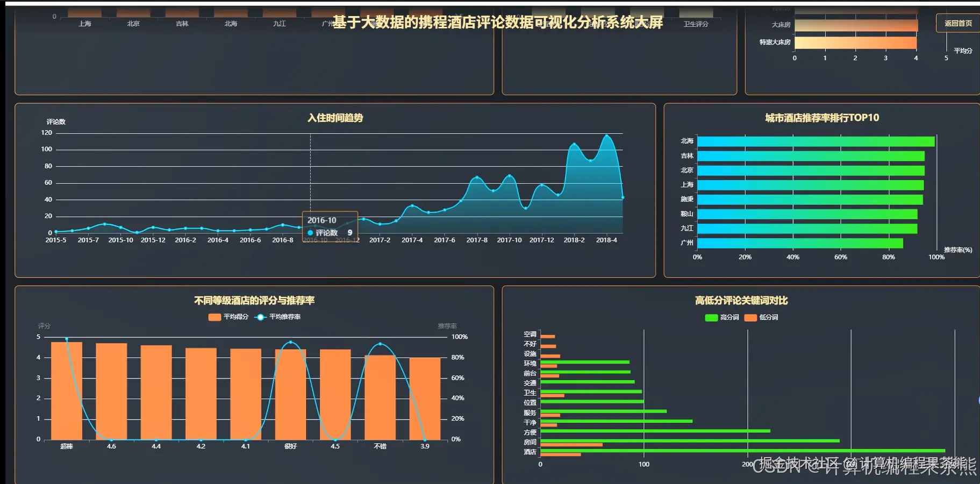Viewport: 980px width, 484px height.
Task: Click the 2016-10 tooltip on the trend chart
Action: [329, 226]
